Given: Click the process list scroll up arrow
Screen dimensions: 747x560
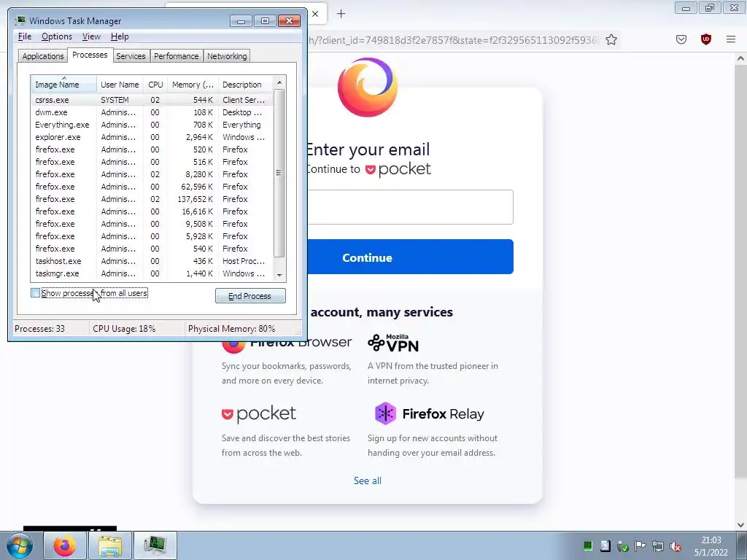Looking at the screenshot, I should 279,82.
